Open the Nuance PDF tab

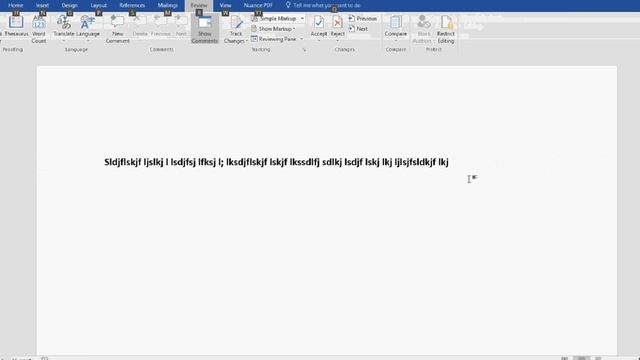258,5
